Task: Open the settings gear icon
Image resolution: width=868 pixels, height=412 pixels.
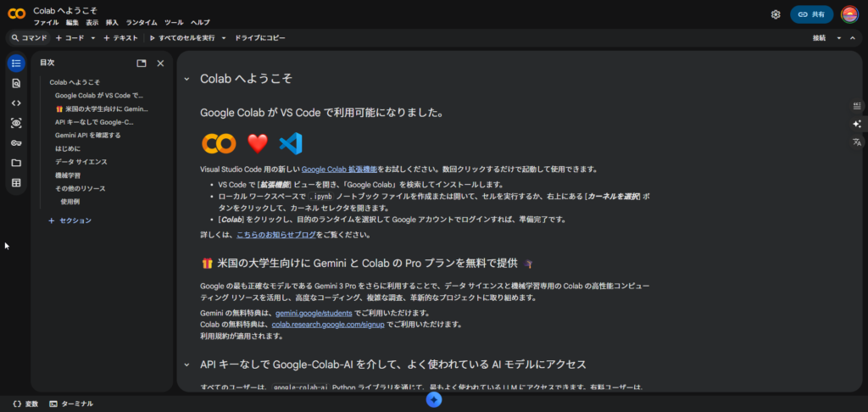Action: 776,14
